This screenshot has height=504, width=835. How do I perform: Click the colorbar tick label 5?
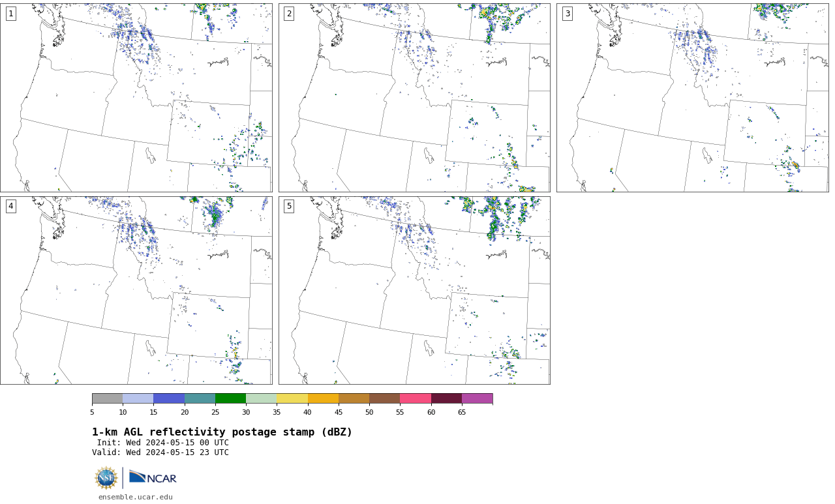tap(92, 412)
